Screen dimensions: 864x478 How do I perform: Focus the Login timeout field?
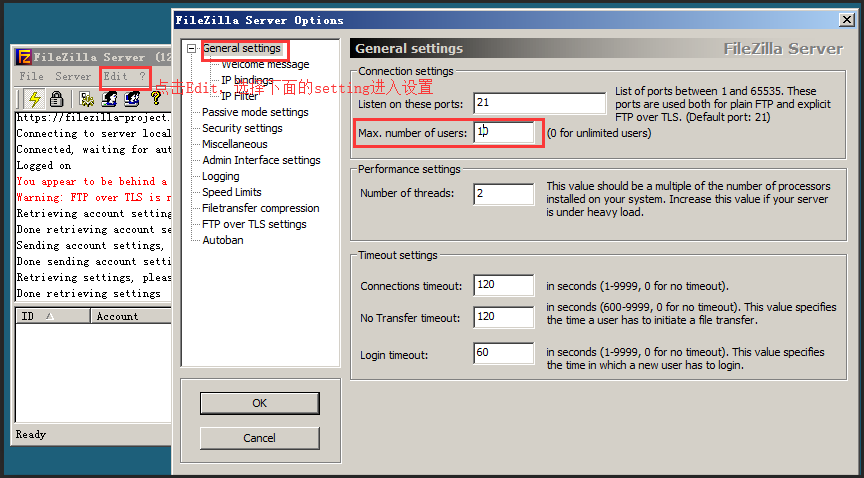pyautogui.click(x=504, y=353)
